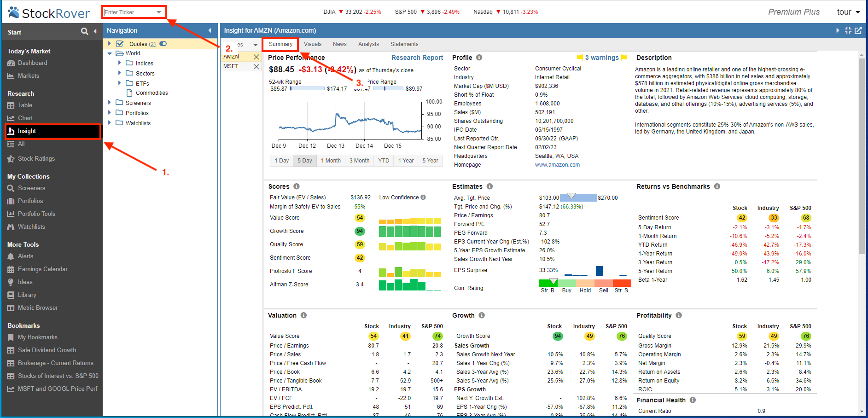Toggle the Quotes switch in Navigation
Screen dimensions: 868x418
pos(163,44)
